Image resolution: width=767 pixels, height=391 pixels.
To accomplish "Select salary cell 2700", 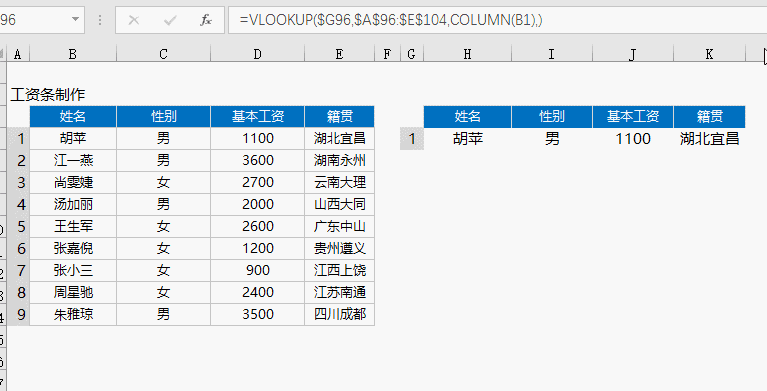I will click(x=257, y=183).
